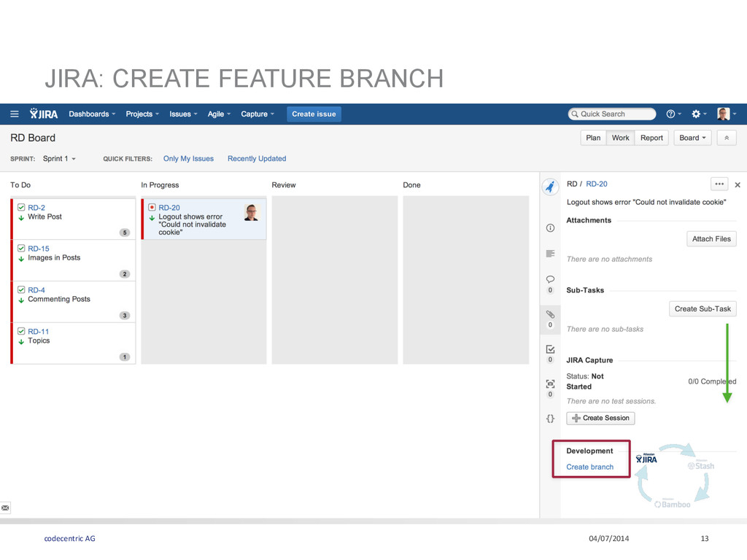Open the Sprint 1 dropdown

click(x=59, y=158)
